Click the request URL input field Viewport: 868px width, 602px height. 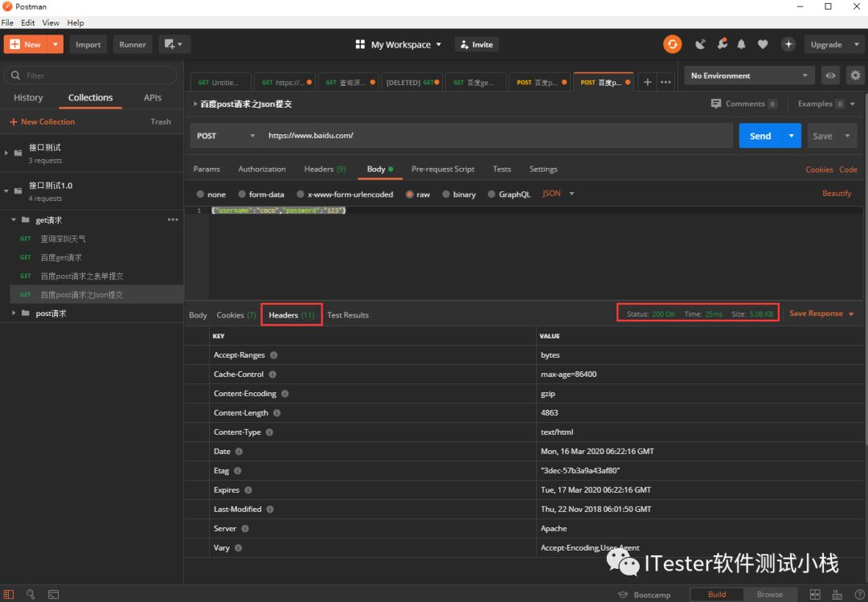coord(497,136)
